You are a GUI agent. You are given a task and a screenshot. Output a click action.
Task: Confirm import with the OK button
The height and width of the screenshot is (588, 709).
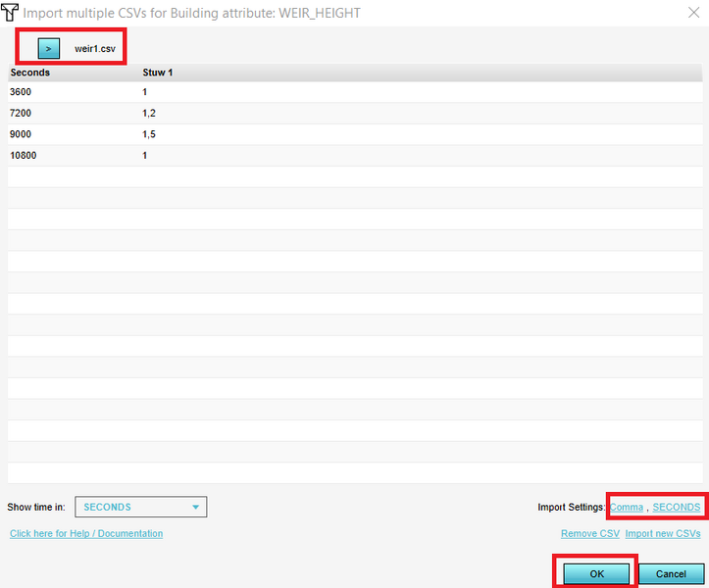pos(596,573)
